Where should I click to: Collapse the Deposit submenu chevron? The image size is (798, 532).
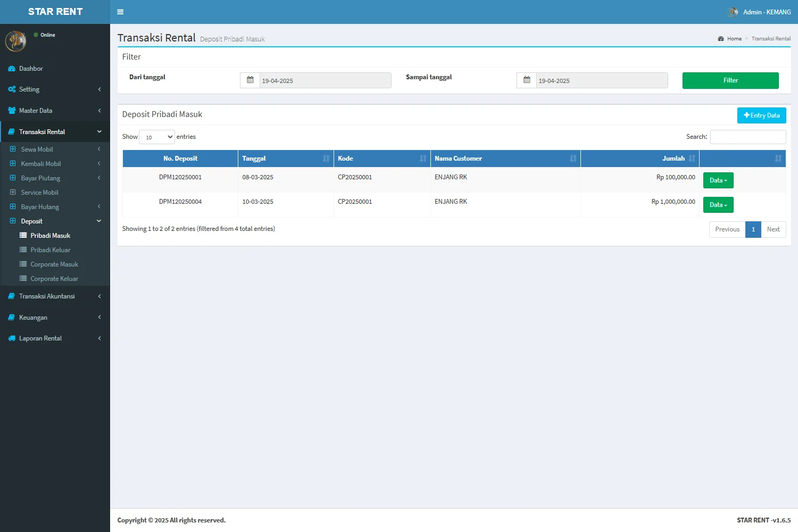(99, 221)
